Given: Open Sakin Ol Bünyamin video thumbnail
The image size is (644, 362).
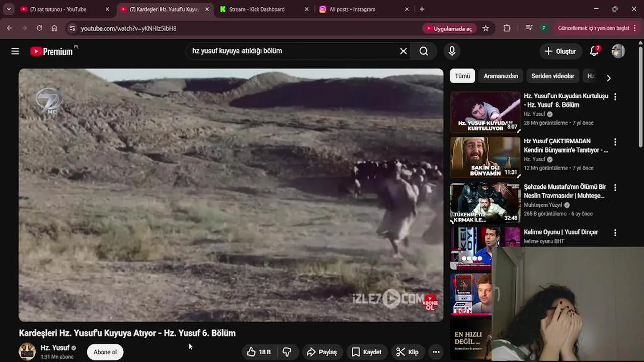Looking at the screenshot, I should click(485, 157).
